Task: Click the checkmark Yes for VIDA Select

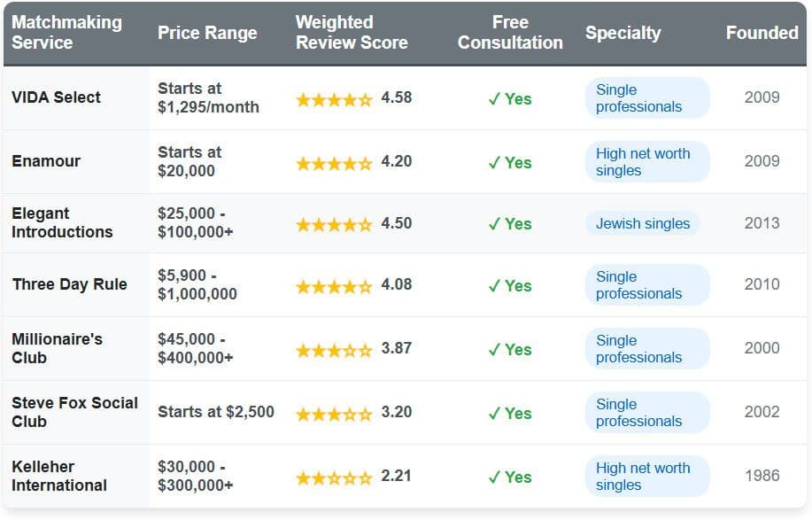Action: coord(510,99)
